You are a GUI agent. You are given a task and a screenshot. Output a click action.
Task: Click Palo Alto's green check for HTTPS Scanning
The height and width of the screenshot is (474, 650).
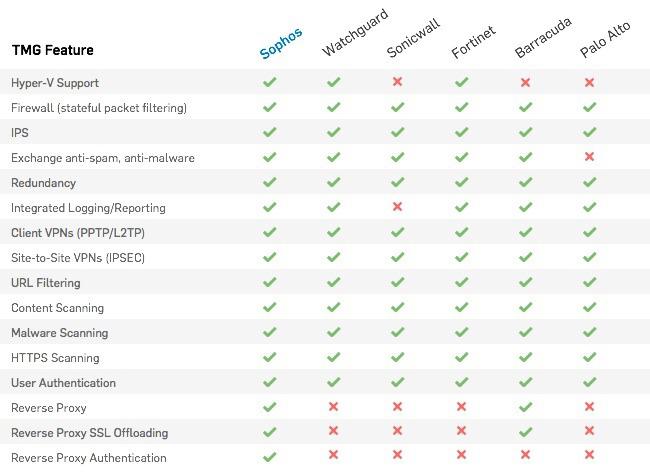589,357
